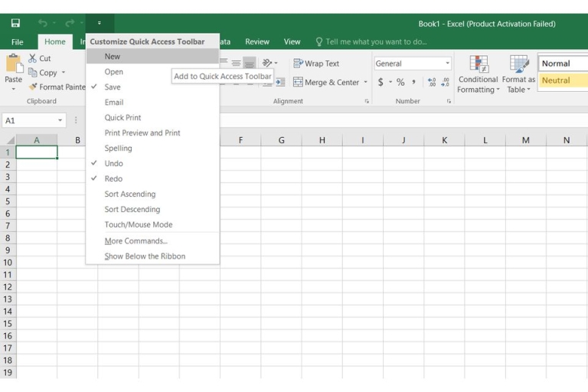The height and width of the screenshot is (392, 588).
Task: Enable Print Preview and Print entry
Action: [x=152, y=133]
